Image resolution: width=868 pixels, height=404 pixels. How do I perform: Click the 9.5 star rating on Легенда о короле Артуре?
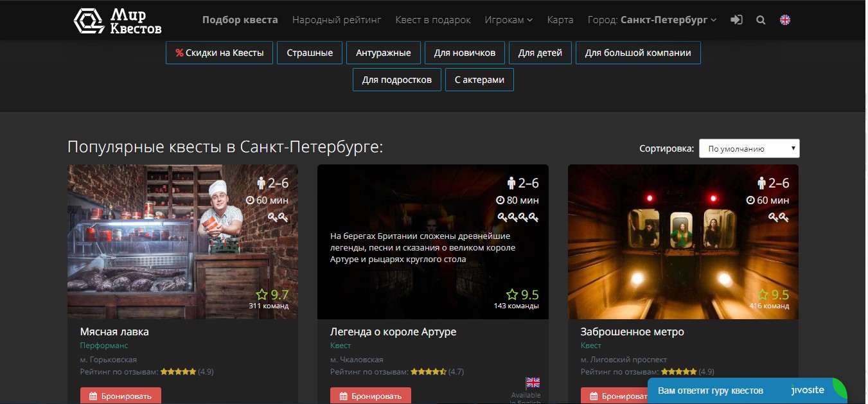tap(522, 295)
